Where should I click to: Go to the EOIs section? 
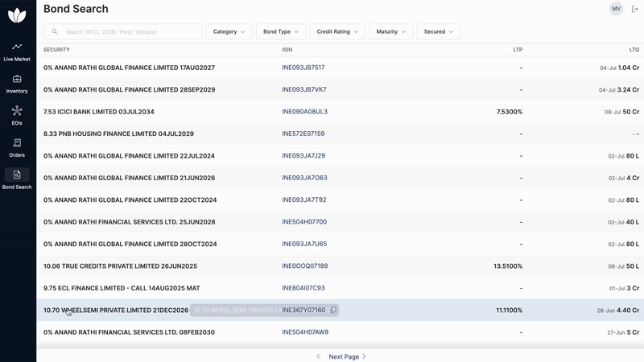(x=17, y=116)
